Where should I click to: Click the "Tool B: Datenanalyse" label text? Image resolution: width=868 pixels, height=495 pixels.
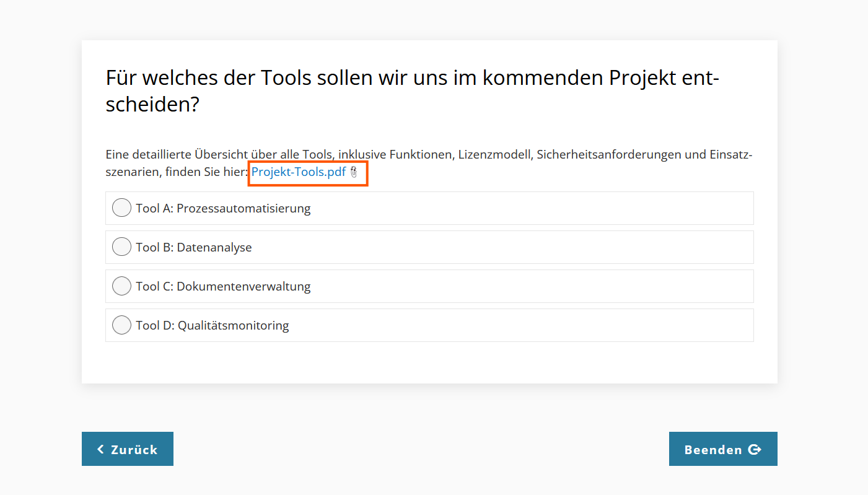coord(194,247)
